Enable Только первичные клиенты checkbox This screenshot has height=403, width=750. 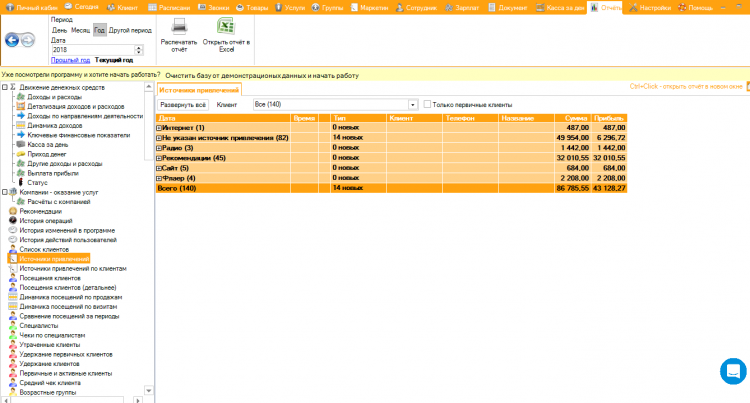(427, 104)
